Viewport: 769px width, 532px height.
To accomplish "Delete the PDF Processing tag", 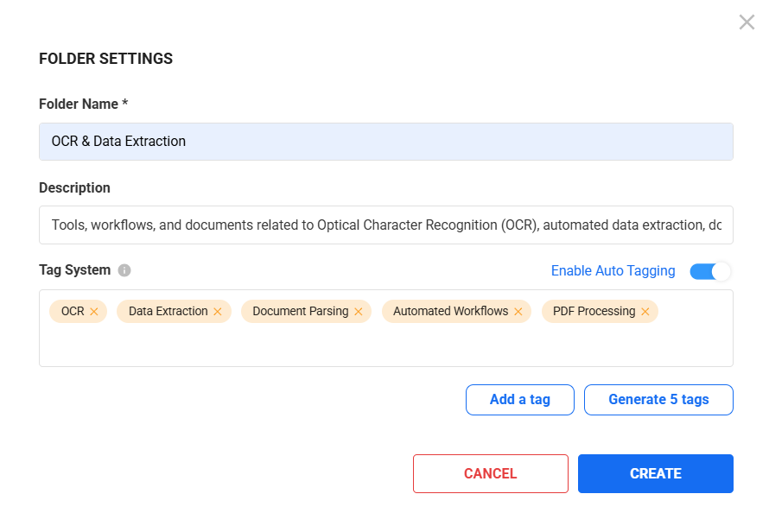I will (x=645, y=312).
